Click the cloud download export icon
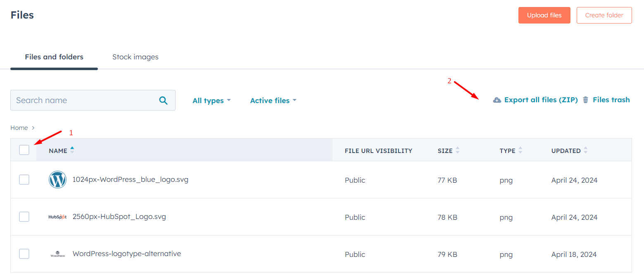 coord(497,100)
